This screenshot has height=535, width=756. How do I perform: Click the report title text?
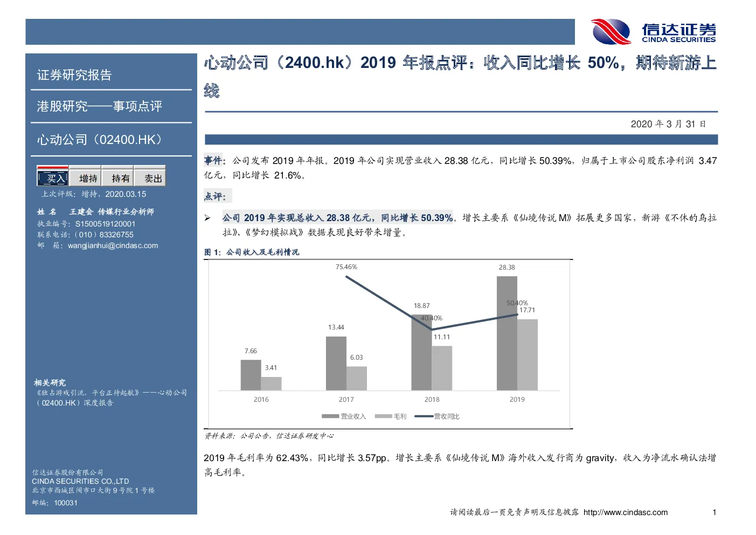pos(461,76)
